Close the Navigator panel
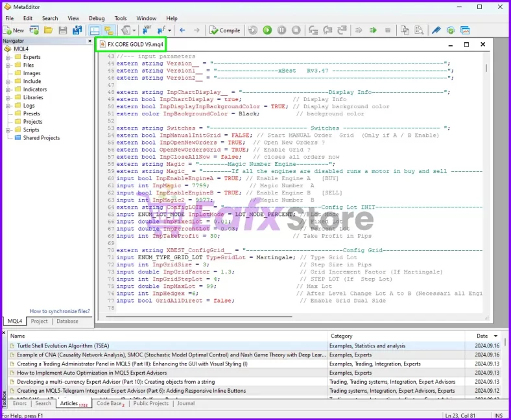511x420 pixels. [89, 41]
